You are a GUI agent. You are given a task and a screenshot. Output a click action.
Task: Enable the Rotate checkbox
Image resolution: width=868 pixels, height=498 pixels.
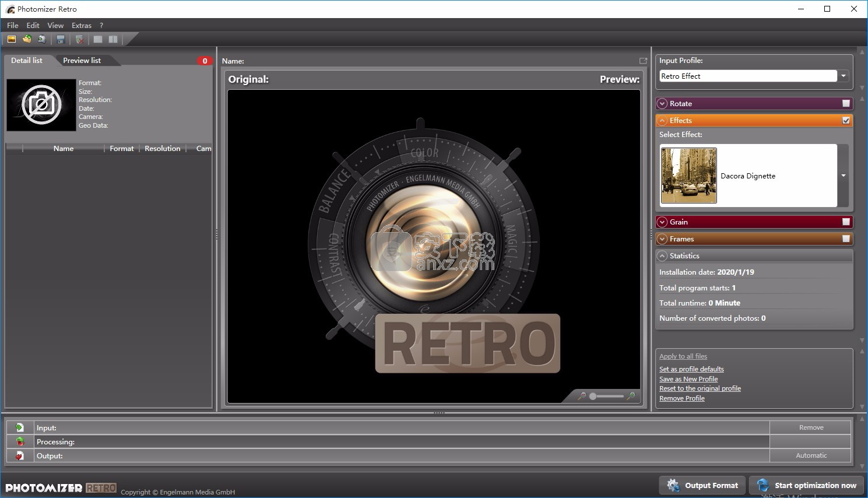click(x=846, y=103)
